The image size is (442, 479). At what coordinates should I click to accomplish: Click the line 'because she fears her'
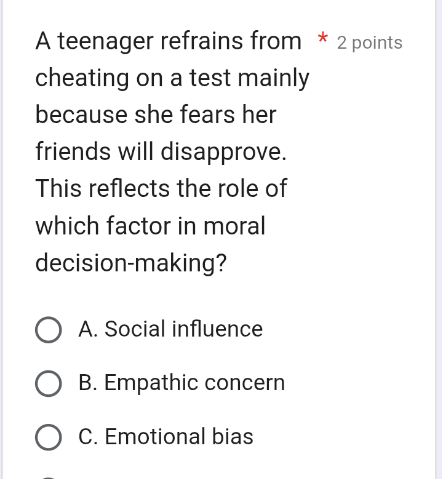156,115
